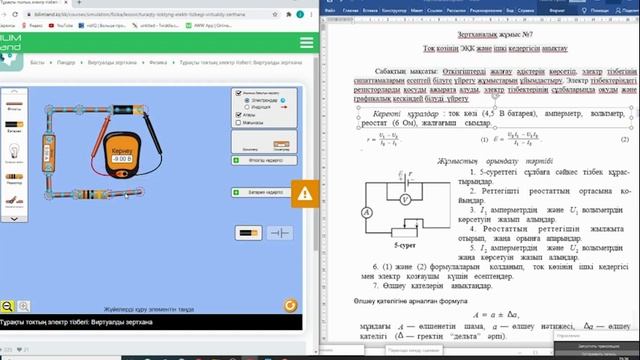Click the Пәндер breadcrumb link
The height and width of the screenshot is (360, 640).
[66, 62]
